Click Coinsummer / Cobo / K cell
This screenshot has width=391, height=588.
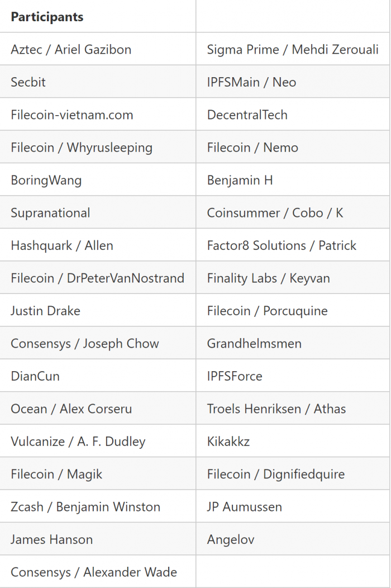click(x=293, y=212)
